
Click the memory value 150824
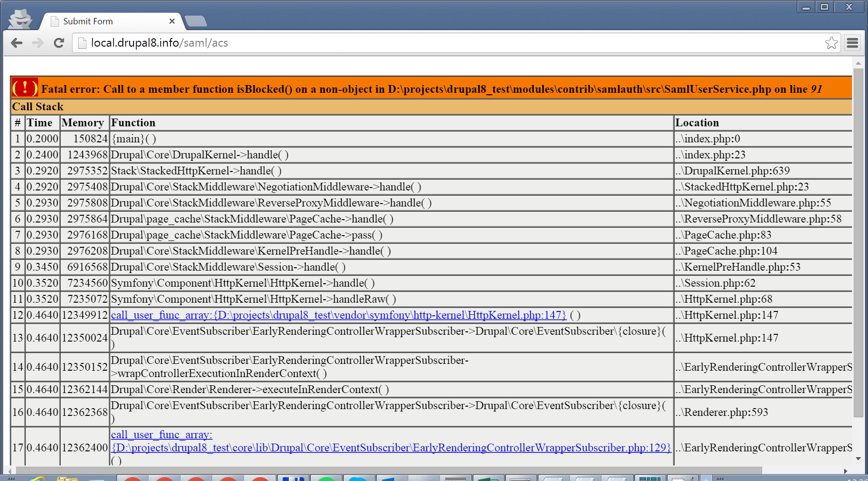pos(90,138)
